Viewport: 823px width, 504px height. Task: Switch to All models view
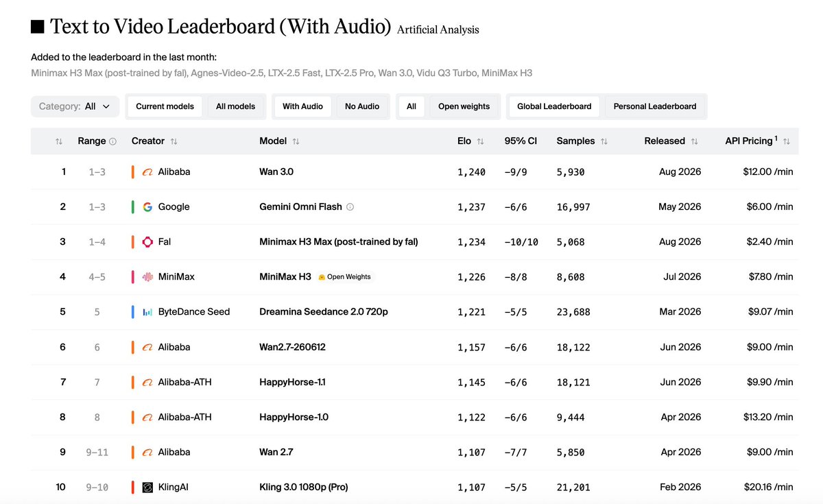click(x=235, y=106)
